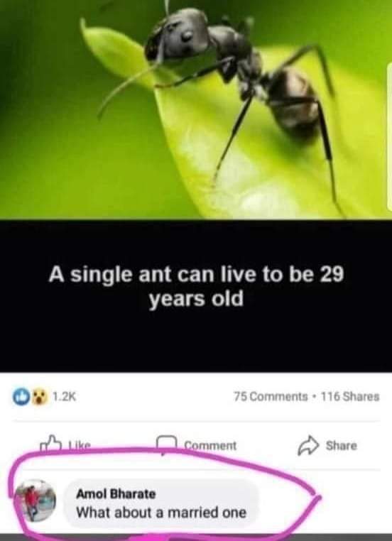This screenshot has height=541, width=392.
Task: Click the wow emoji reaction icon
Action: pyautogui.click(x=38, y=397)
